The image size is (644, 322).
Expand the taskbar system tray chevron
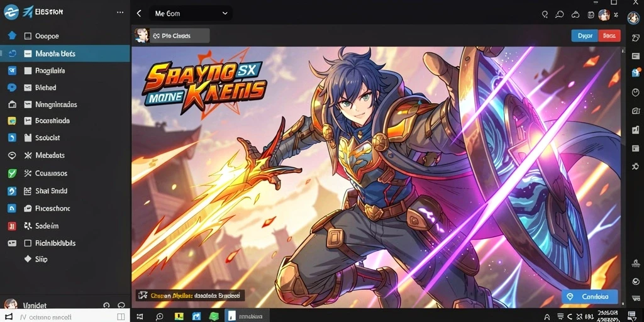coord(547,317)
